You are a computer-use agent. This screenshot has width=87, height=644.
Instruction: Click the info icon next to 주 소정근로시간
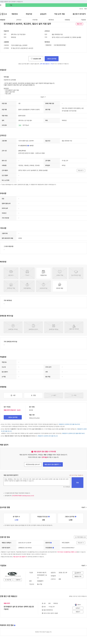tap(28, 146)
